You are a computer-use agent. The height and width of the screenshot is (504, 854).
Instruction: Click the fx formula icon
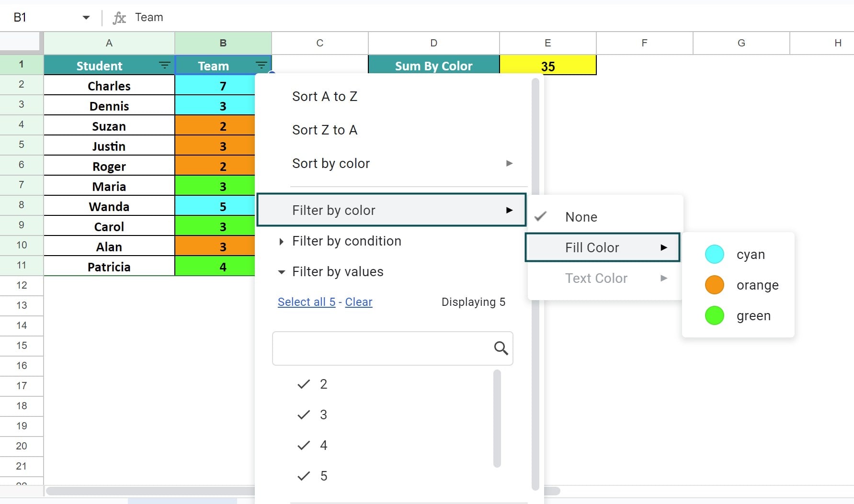pyautogui.click(x=120, y=17)
